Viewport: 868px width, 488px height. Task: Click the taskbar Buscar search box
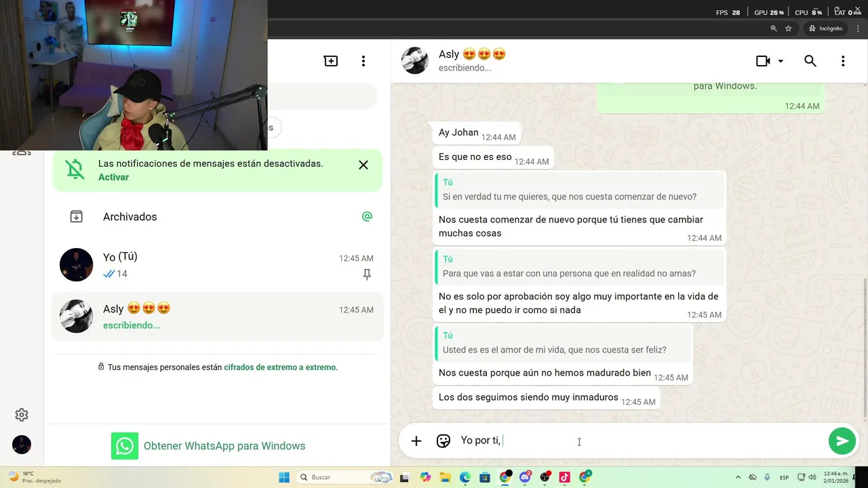coord(345,477)
